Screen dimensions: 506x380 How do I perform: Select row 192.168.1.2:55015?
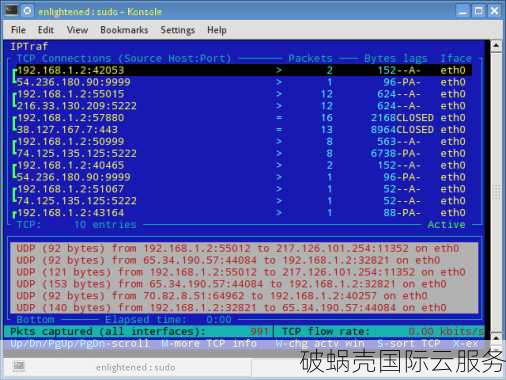[242, 94]
